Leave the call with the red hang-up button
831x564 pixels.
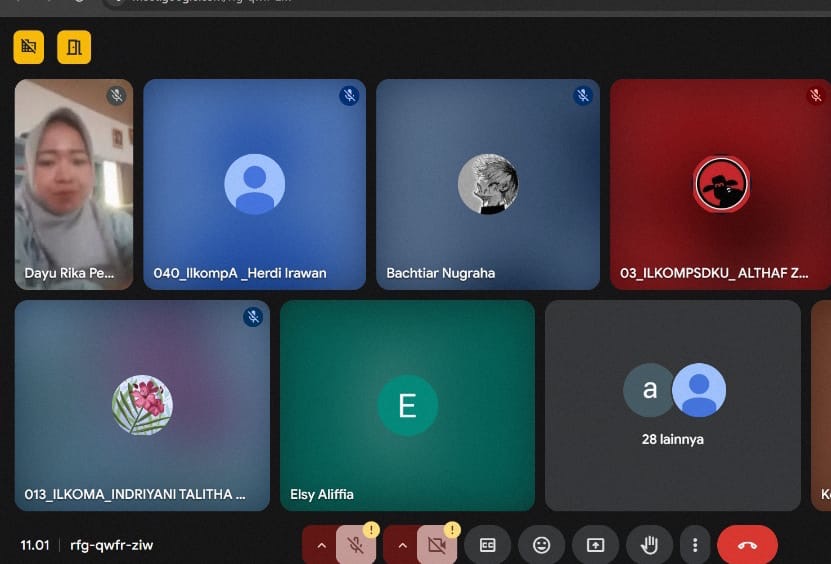747,545
